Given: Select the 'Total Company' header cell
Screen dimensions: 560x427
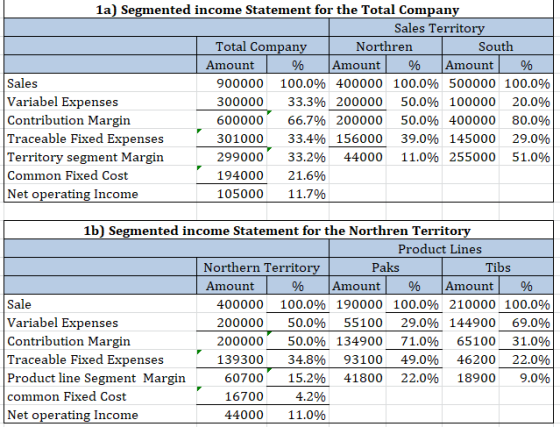Looking at the screenshot, I should coord(262,46).
